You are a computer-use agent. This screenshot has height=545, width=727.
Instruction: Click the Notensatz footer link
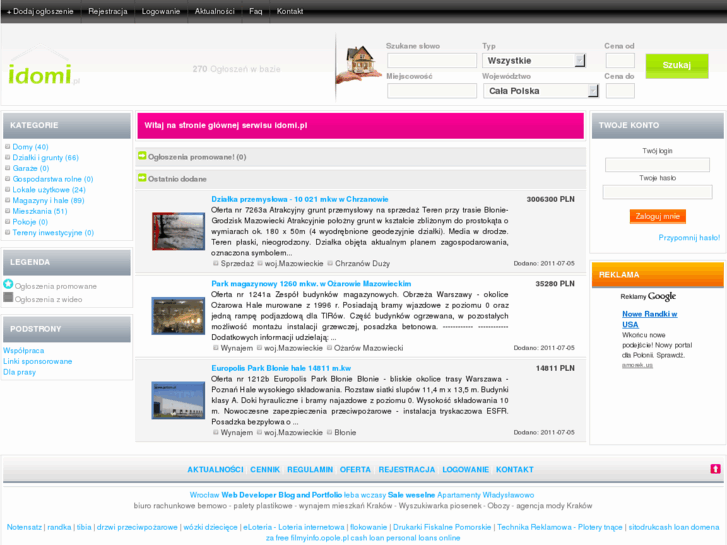(24, 527)
